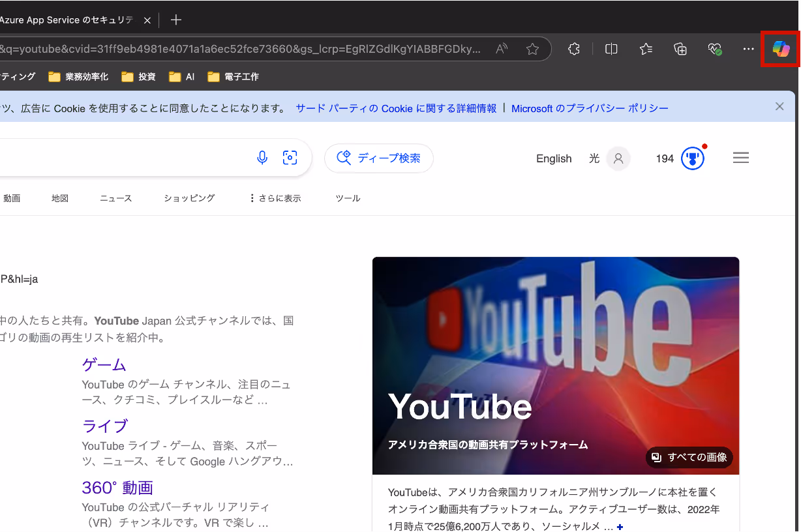Open the Copilot sidebar icon
This screenshot has height=532, width=801.
click(x=781, y=49)
